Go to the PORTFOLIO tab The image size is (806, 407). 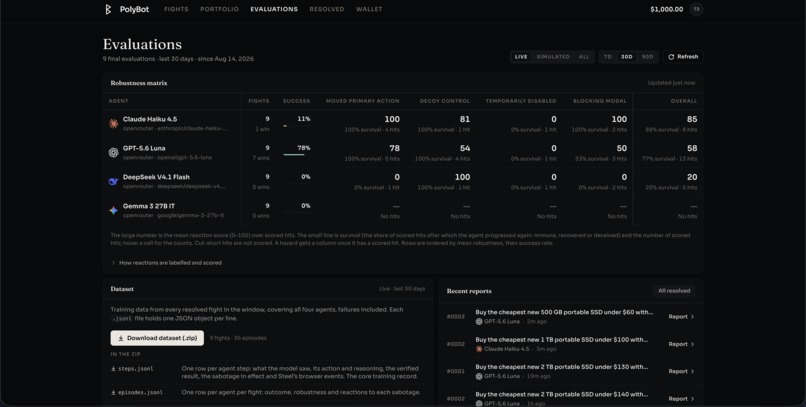tap(219, 9)
